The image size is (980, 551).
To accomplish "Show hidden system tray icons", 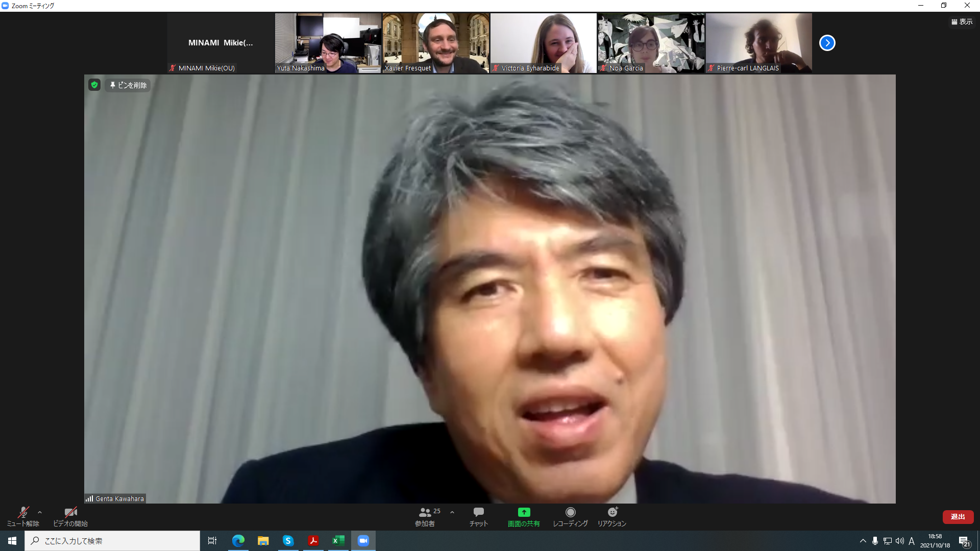I will [x=863, y=541].
